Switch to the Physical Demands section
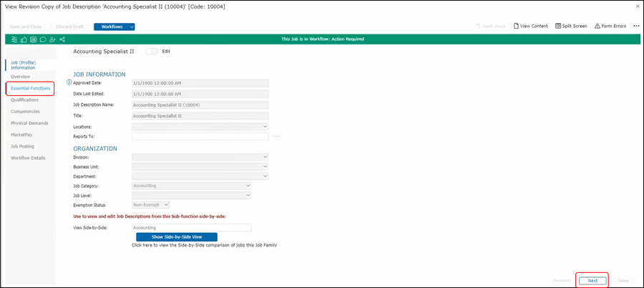 (x=29, y=123)
